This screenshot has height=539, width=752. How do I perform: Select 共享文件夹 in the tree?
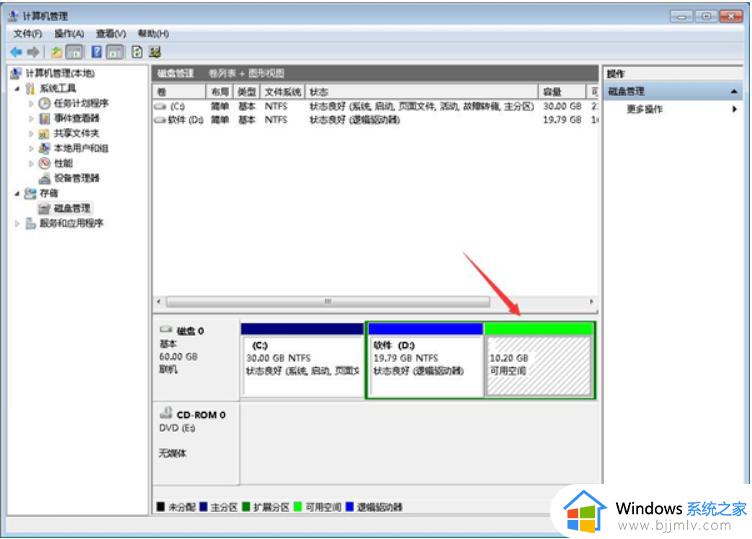coord(77,133)
